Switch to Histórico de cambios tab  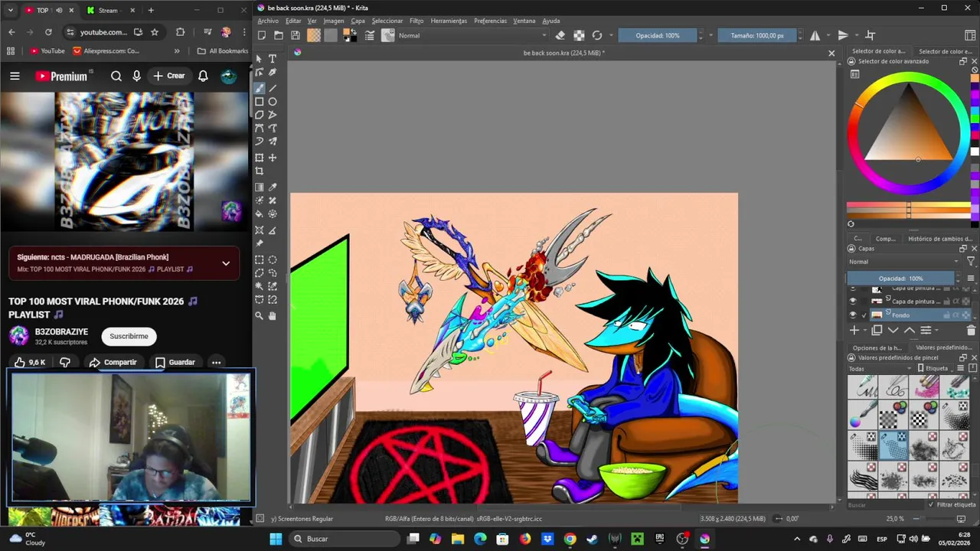940,239
